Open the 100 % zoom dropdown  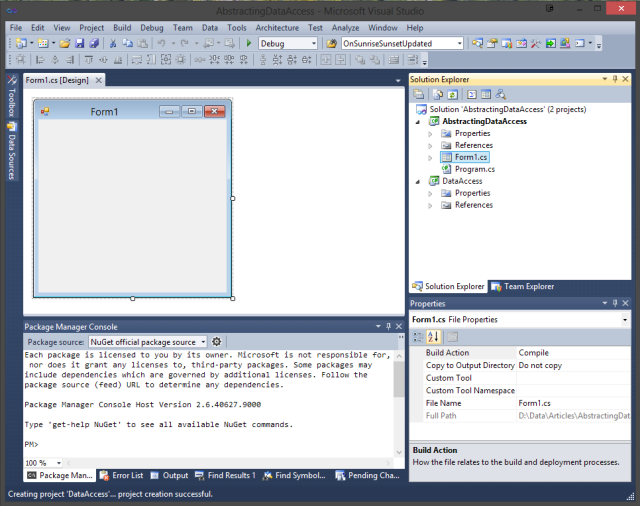coord(59,463)
